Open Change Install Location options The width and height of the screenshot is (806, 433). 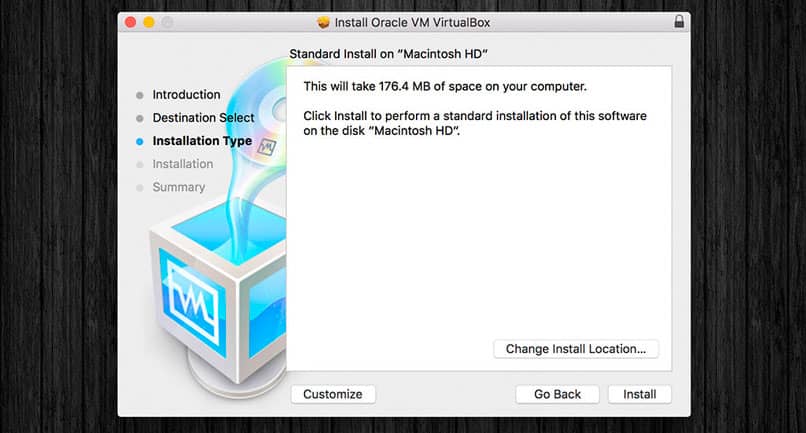(x=576, y=349)
